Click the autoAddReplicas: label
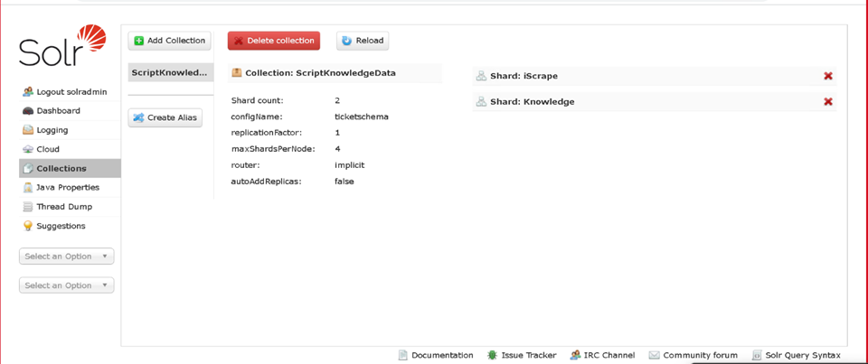 pos(266,181)
